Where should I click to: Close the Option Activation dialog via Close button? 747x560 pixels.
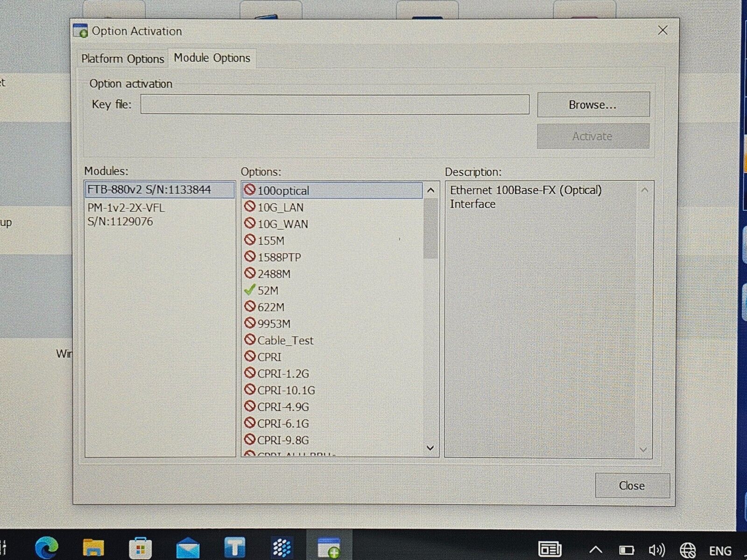coord(632,485)
